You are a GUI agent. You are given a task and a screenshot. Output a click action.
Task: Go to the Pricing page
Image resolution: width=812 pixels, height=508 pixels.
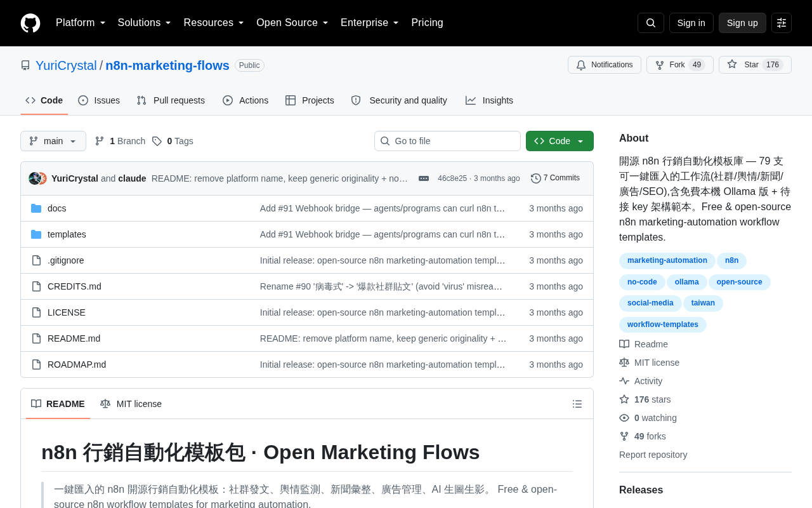[x=427, y=23]
